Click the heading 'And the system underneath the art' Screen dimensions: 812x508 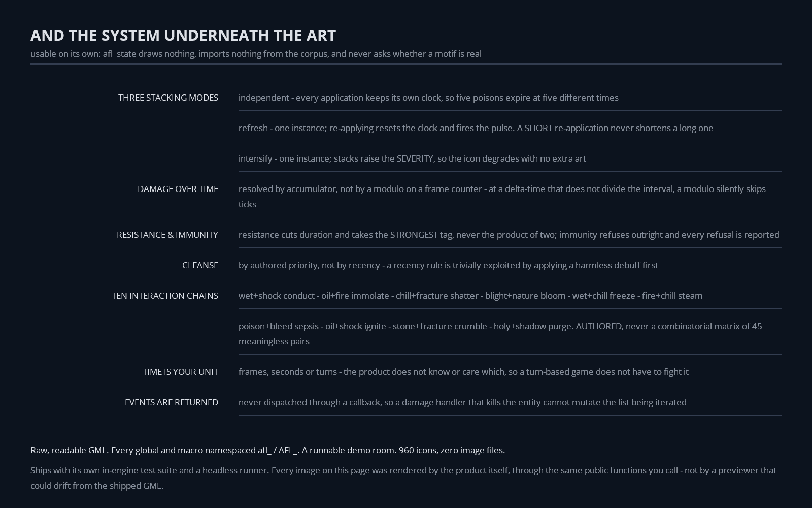point(183,35)
